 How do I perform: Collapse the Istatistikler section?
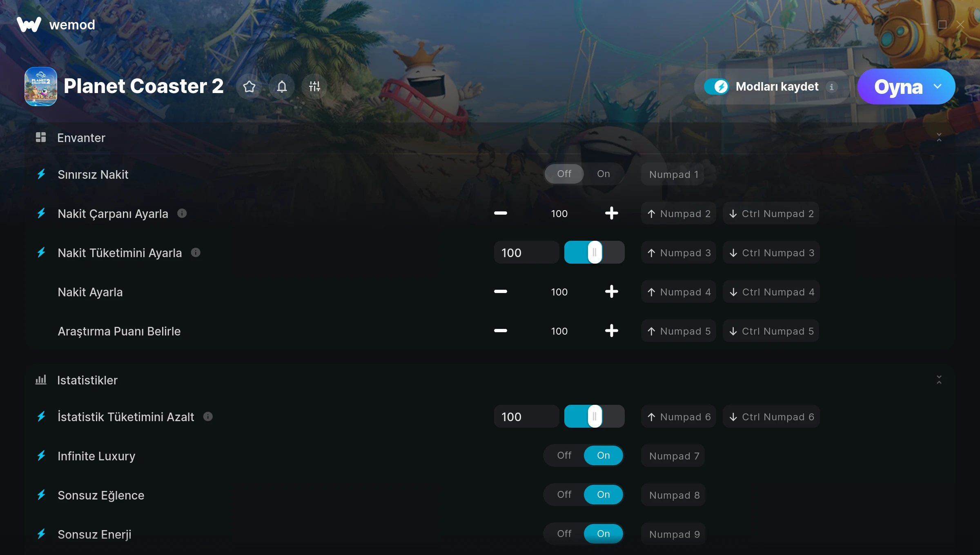tap(939, 380)
